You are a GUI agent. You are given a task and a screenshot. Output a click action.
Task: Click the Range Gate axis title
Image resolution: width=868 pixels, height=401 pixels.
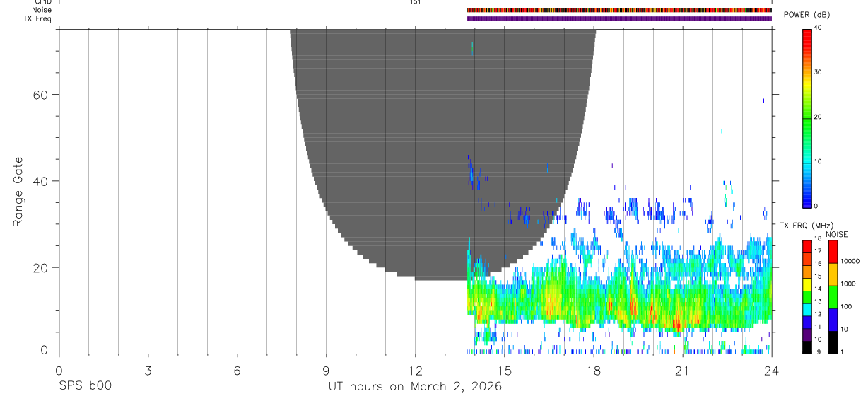[x=18, y=193]
